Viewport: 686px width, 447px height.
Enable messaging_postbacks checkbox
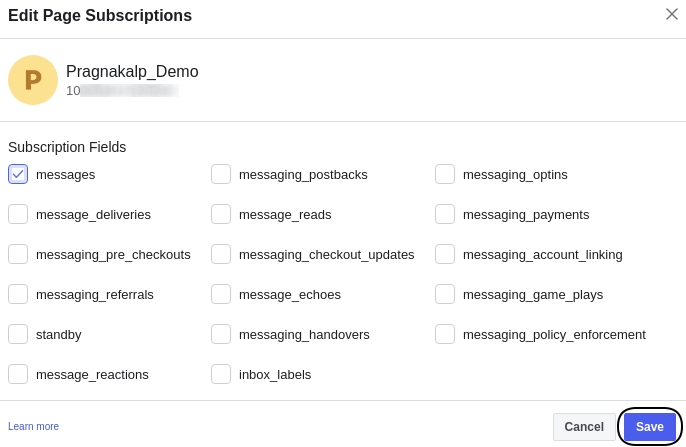[221, 174]
